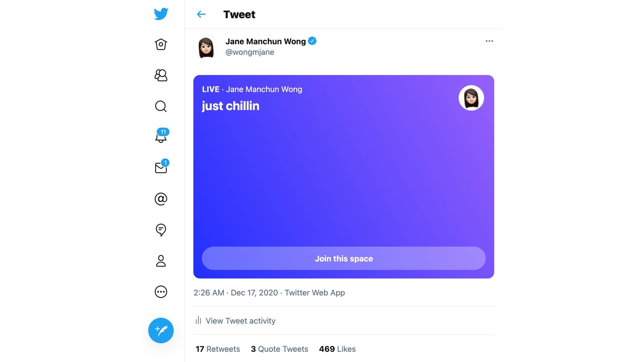
Task: Click the back arrow beside Tweet header
Action: (x=201, y=14)
